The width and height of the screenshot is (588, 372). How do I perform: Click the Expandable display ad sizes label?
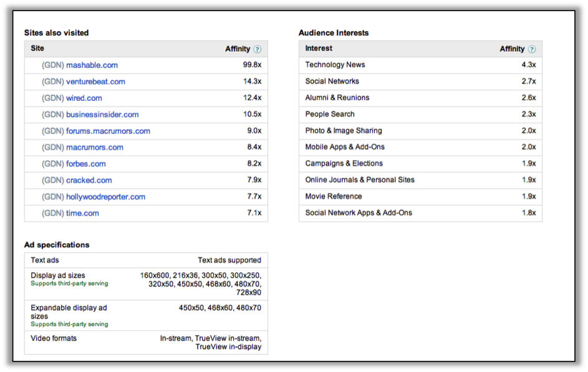click(x=69, y=312)
